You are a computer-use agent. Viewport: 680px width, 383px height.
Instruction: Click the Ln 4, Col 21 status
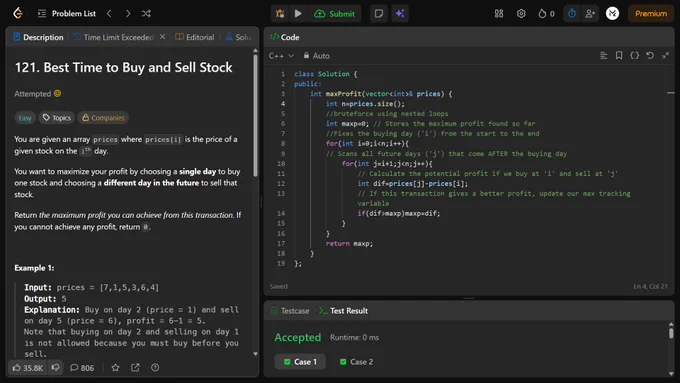coord(651,286)
